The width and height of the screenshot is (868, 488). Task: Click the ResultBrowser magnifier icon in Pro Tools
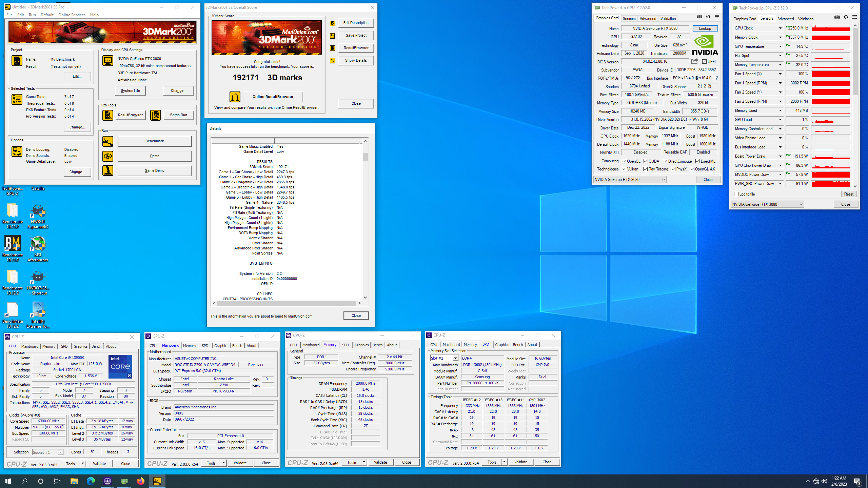pos(108,115)
